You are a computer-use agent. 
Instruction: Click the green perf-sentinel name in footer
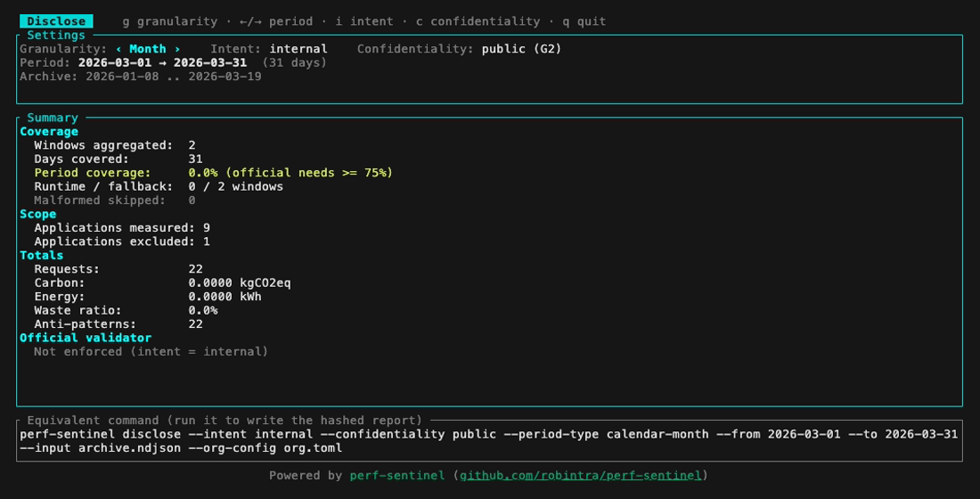397,475
